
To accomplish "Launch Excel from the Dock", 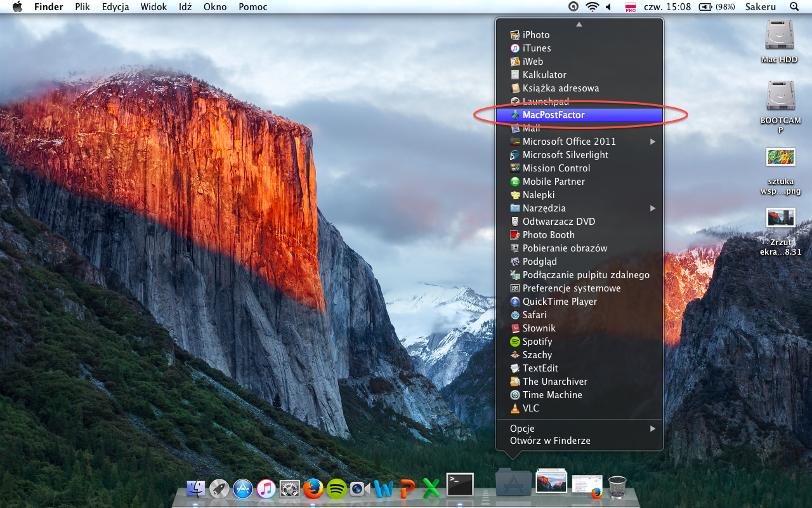I will 431,488.
